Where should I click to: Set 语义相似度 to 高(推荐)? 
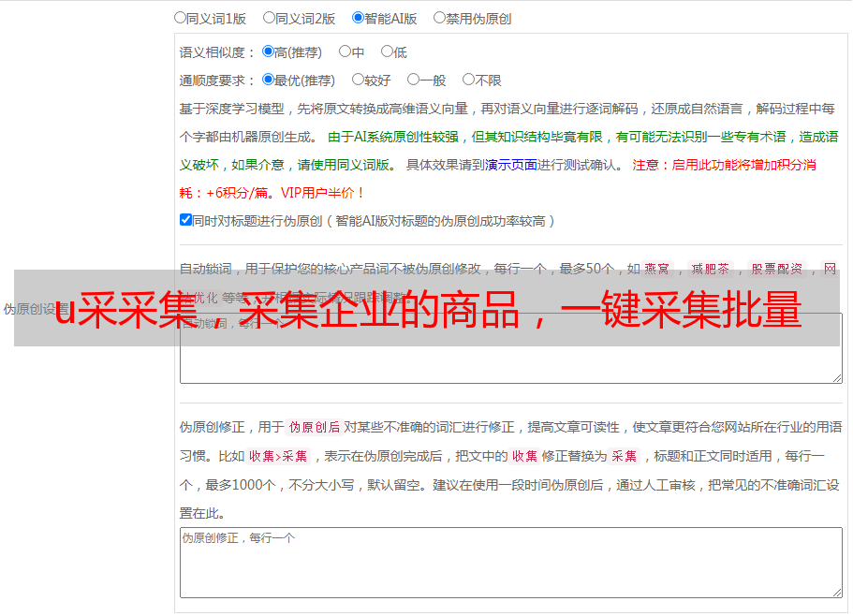point(269,51)
